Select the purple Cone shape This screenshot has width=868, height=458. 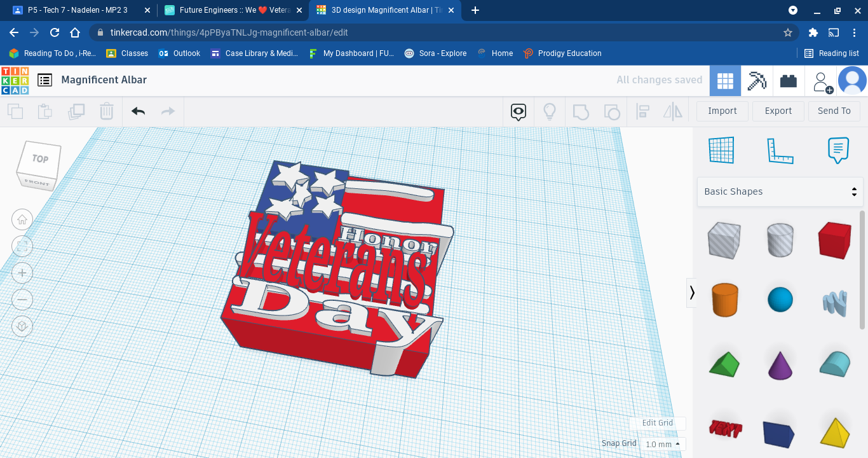780,364
